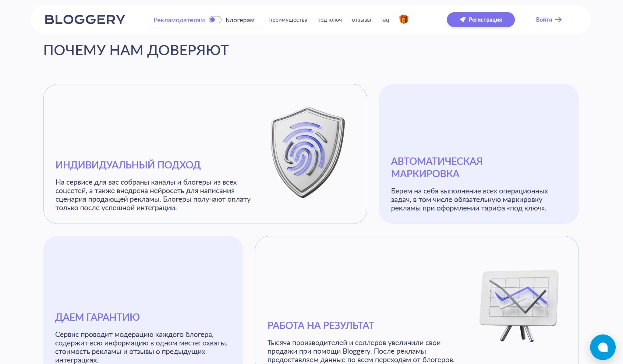Select the Даем гарантию card heading
The width and height of the screenshot is (623, 364).
click(x=97, y=317)
